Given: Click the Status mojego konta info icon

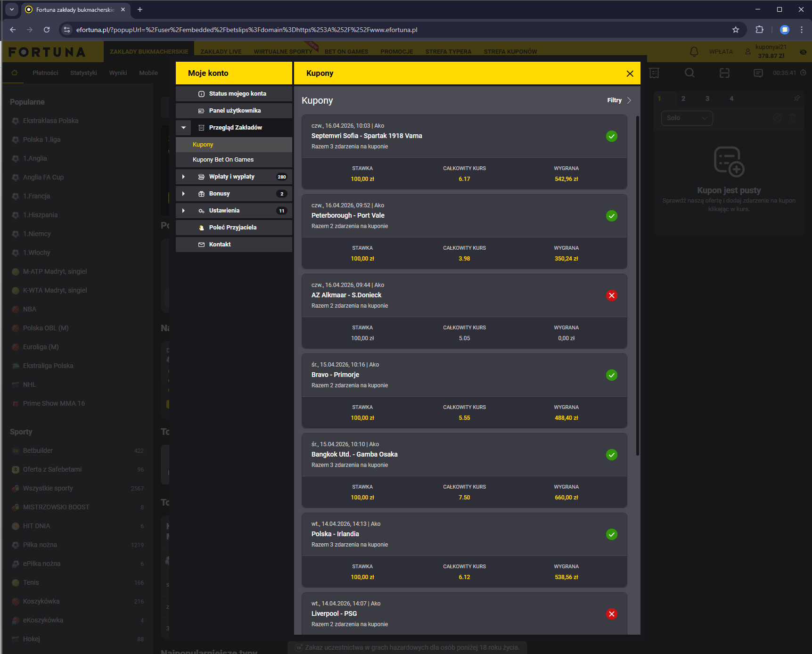Looking at the screenshot, I should 201,94.
